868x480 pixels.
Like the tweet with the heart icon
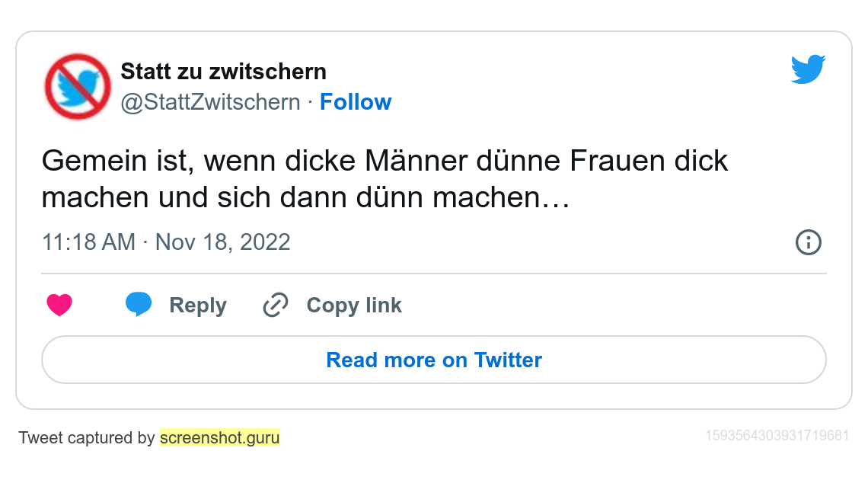pyautogui.click(x=59, y=306)
